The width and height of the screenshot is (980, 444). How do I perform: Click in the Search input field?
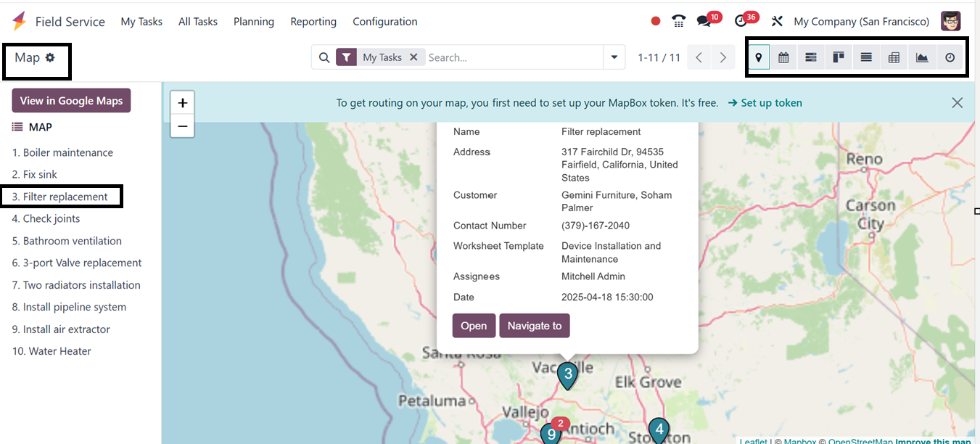point(514,57)
